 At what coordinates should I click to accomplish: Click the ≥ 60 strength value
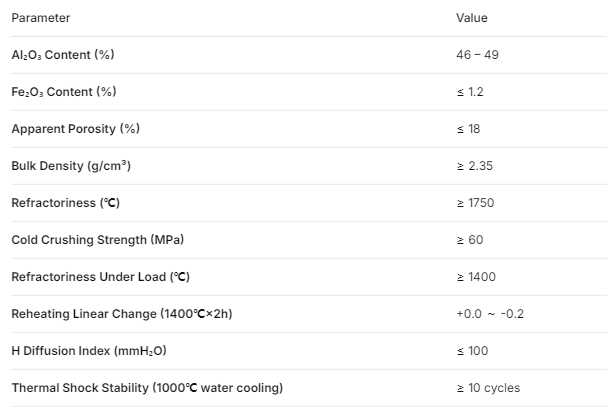(470, 240)
